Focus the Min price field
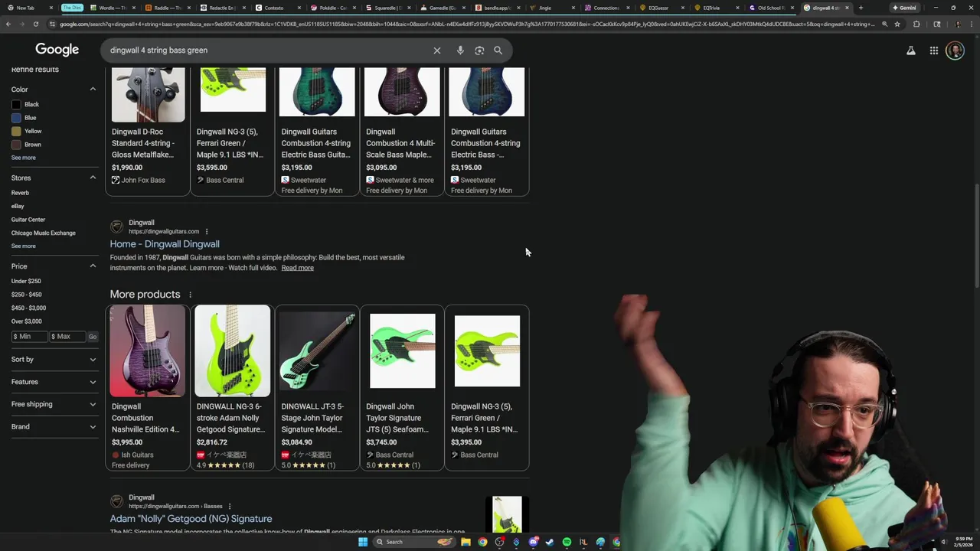This screenshot has height=551, width=980. 29,337
